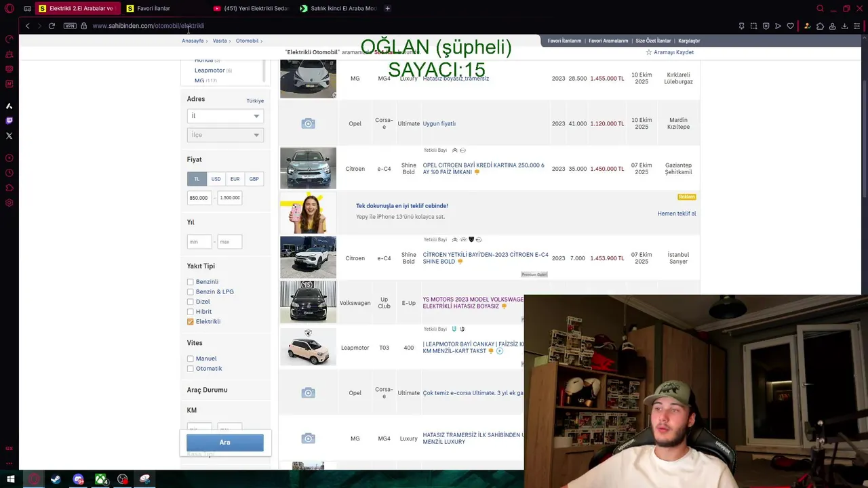Check the Otomatik transmission checkbox
868x488 pixels.
[x=191, y=369]
